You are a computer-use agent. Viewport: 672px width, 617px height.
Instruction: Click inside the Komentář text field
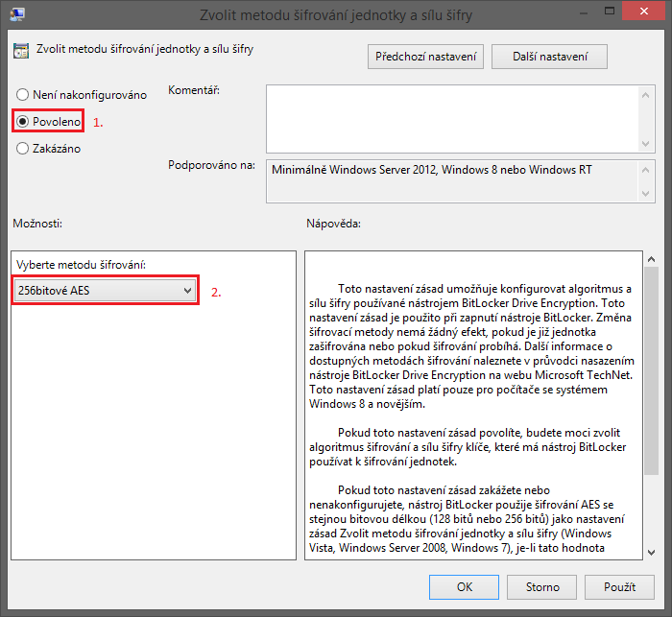click(x=452, y=119)
